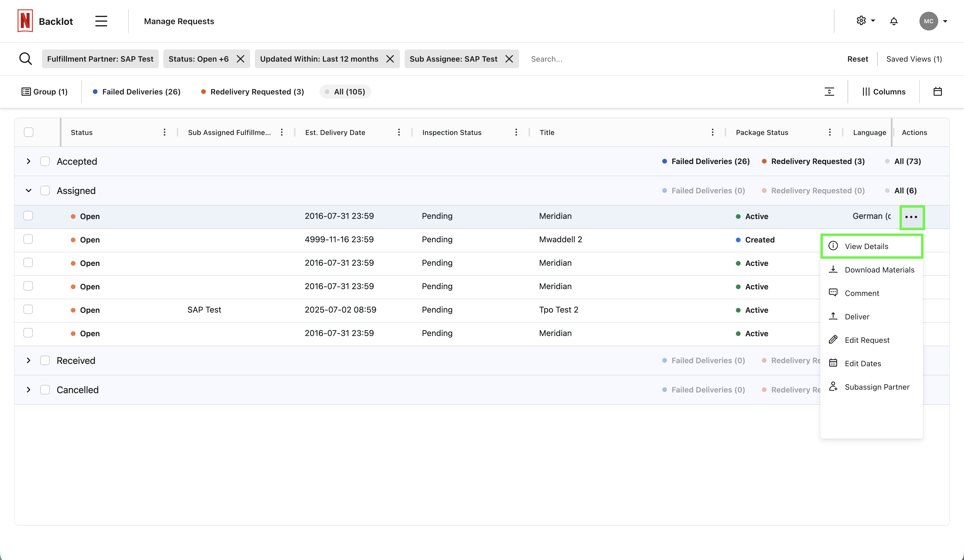Open the calendar view icon
The height and width of the screenshot is (560, 964).
tap(937, 92)
